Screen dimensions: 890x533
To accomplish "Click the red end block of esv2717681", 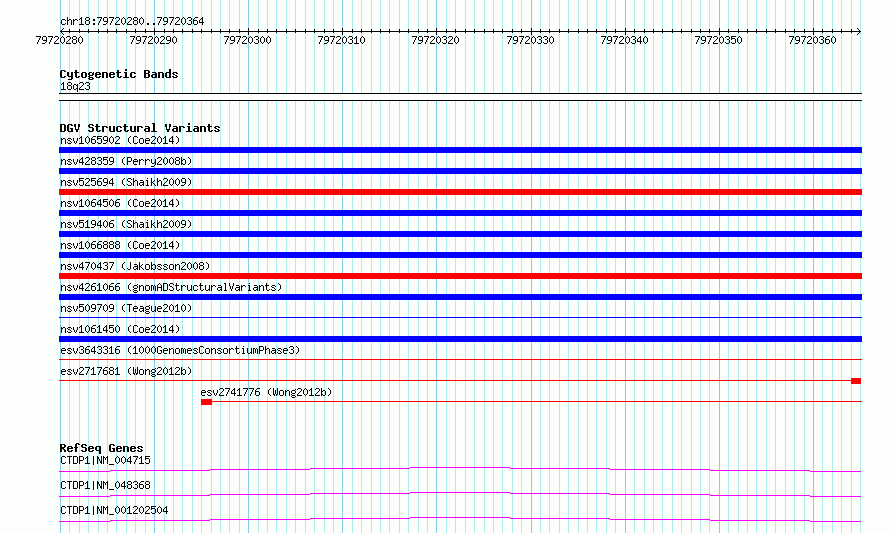I will tap(856, 381).
